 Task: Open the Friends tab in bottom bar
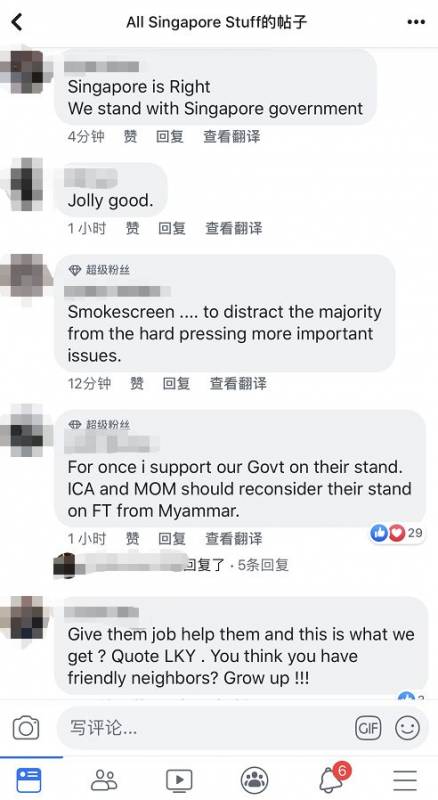pos(104,780)
